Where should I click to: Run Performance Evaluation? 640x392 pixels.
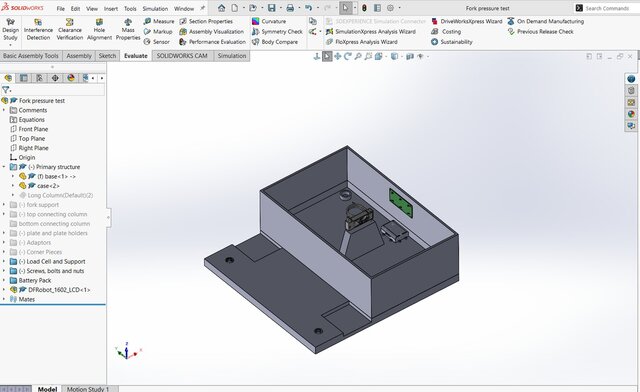(x=212, y=42)
